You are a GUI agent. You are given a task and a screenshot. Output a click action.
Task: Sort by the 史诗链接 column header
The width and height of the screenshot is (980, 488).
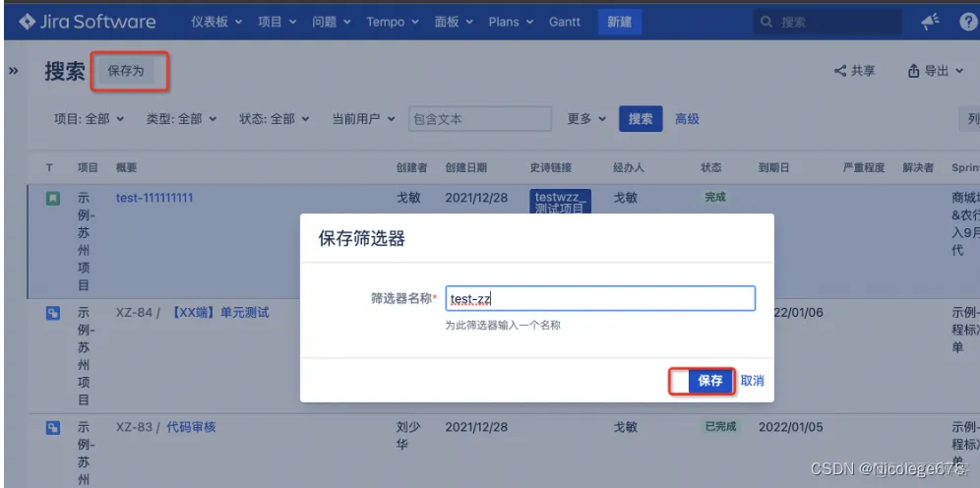551,167
